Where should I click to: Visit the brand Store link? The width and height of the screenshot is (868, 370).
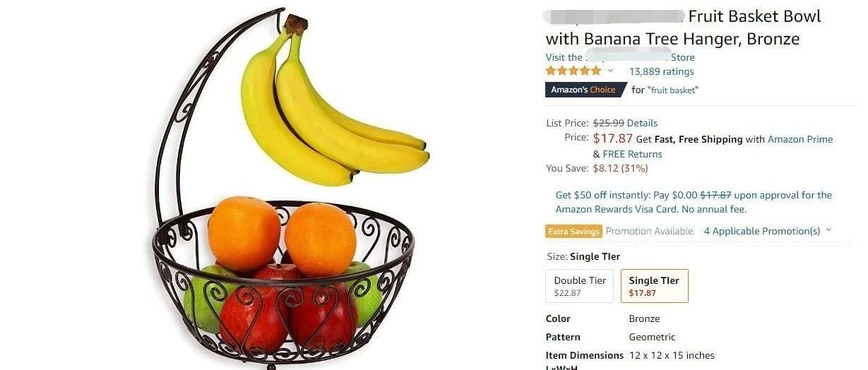pos(620,57)
